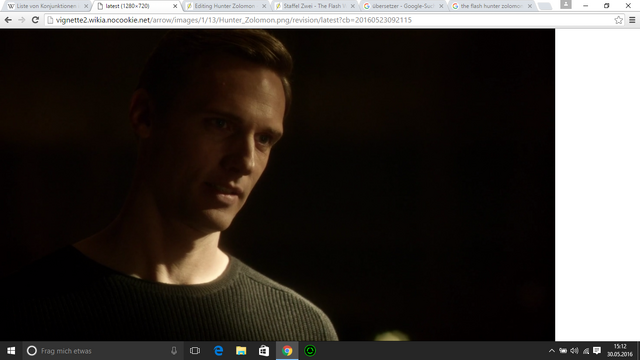The height and width of the screenshot is (360, 640).
Task: Switch to the Editing Hunter Zolomon tab
Action: (x=225, y=6)
